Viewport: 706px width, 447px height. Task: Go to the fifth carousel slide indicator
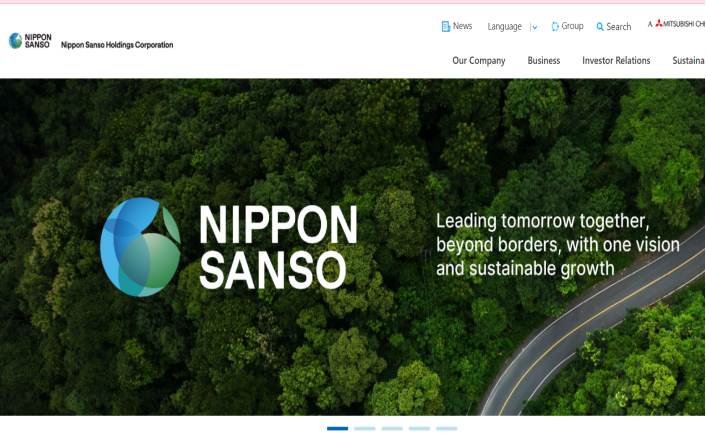pyautogui.click(x=446, y=428)
